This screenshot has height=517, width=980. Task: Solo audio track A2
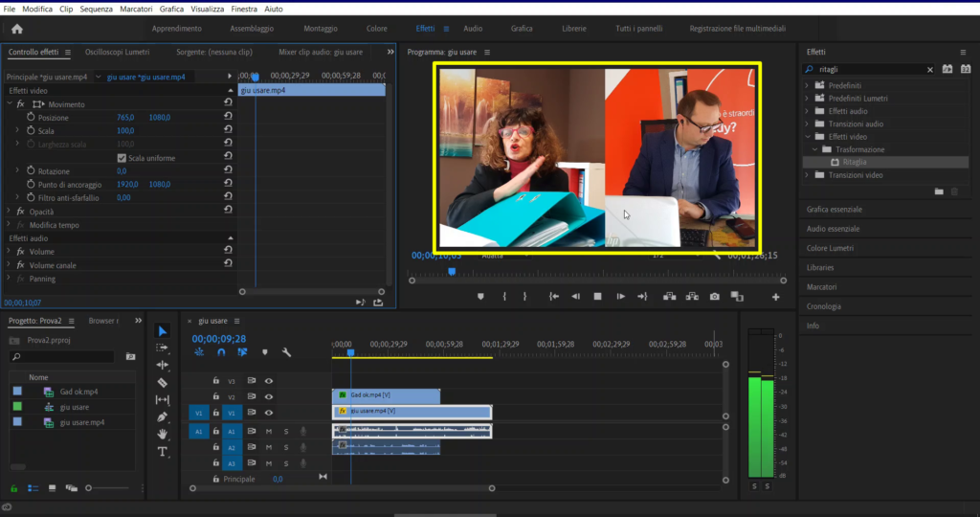point(286,448)
